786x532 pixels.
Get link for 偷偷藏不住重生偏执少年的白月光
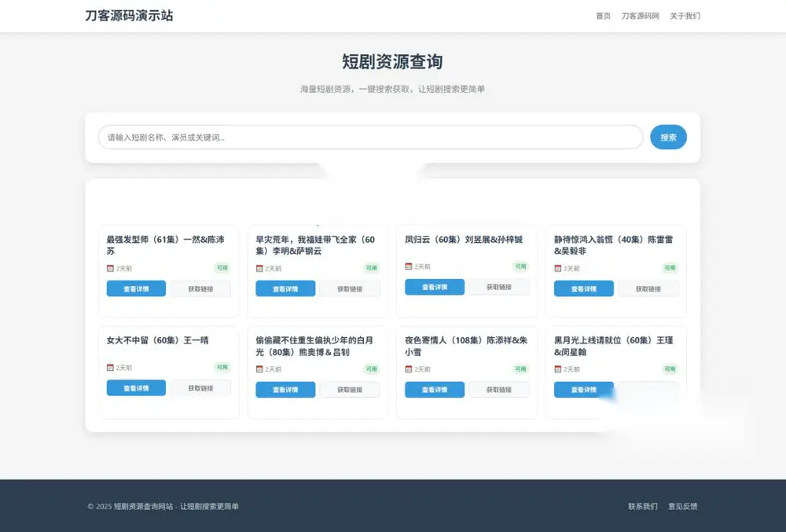tap(350, 390)
